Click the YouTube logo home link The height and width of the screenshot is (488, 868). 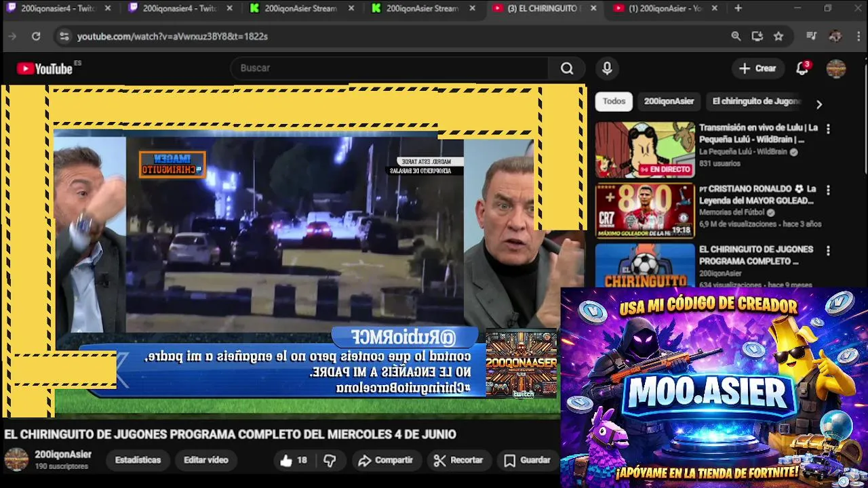pyautogui.click(x=45, y=68)
